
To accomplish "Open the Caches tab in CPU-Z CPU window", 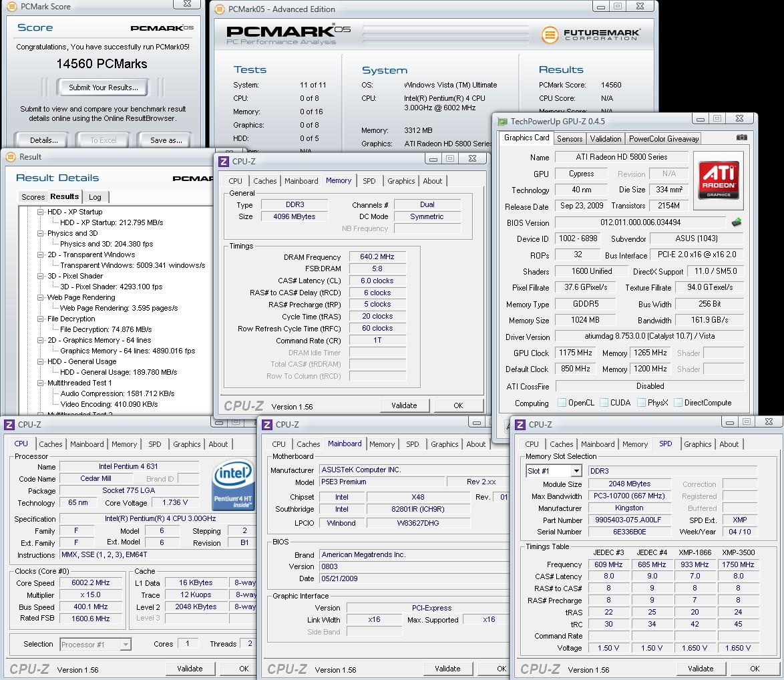I will click(51, 444).
